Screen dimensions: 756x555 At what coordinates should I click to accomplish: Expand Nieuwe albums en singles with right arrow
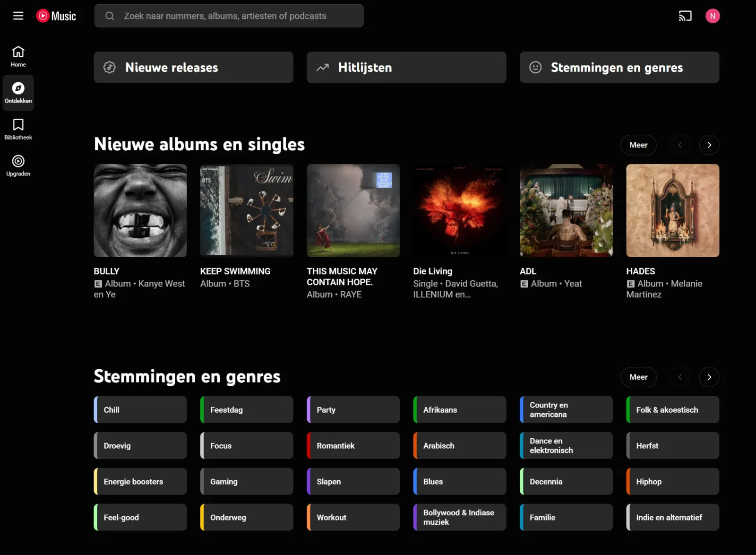(x=709, y=145)
